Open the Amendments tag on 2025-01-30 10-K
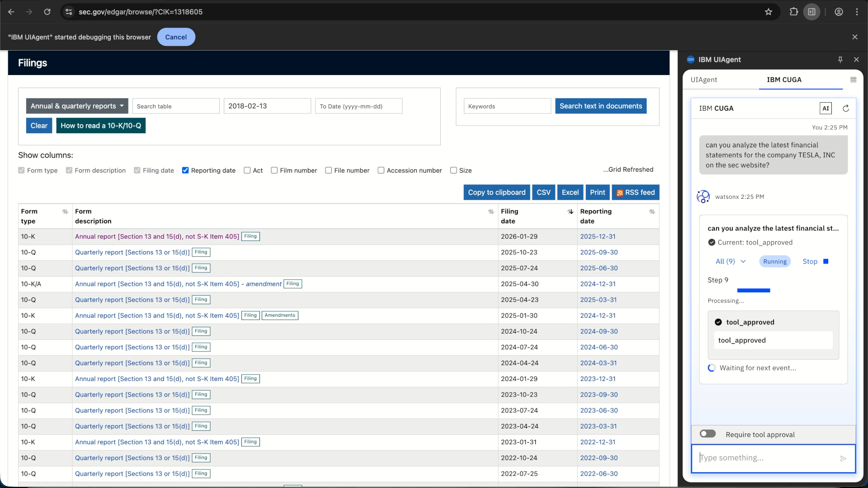 click(x=280, y=315)
